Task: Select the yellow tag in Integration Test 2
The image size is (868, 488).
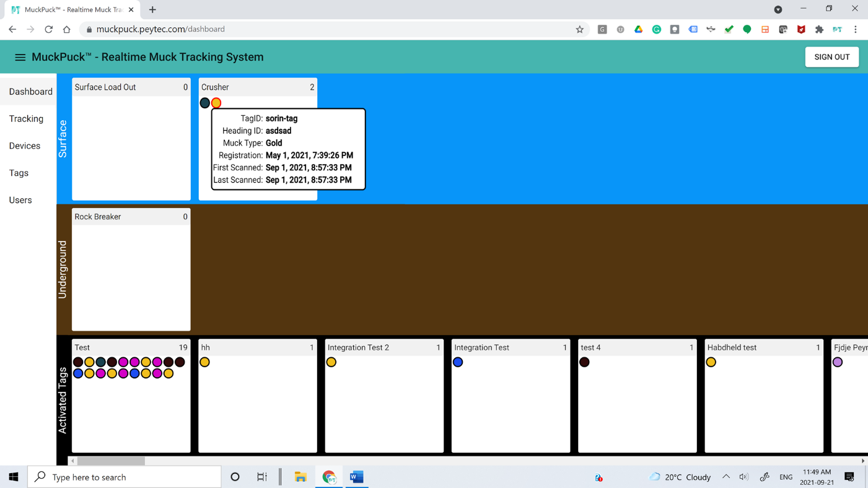Action: pyautogui.click(x=331, y=362)
